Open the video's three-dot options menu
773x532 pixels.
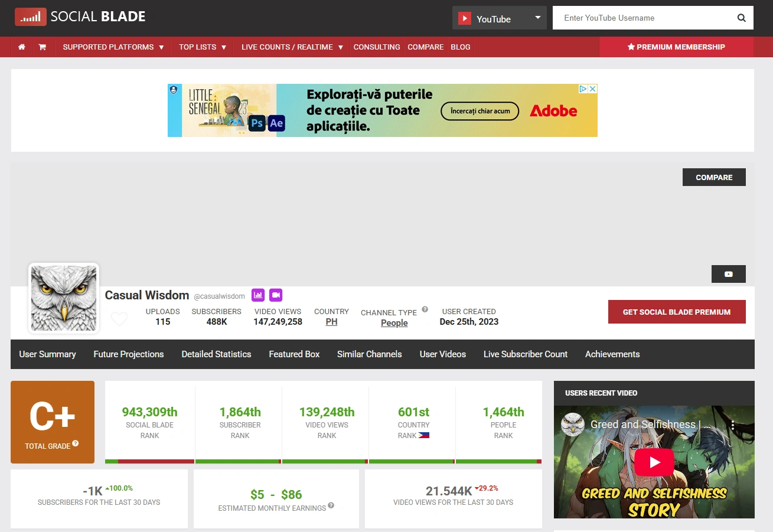click(x=733, y=425)
